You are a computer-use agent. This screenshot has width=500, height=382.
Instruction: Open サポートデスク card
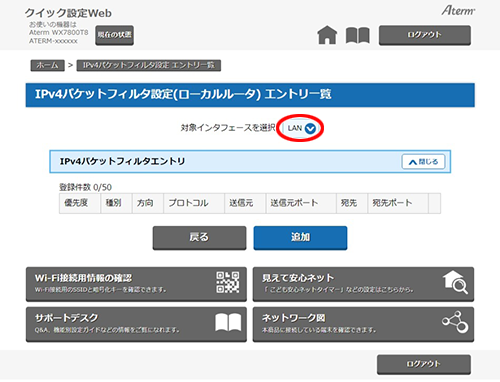tap(136, 324)
